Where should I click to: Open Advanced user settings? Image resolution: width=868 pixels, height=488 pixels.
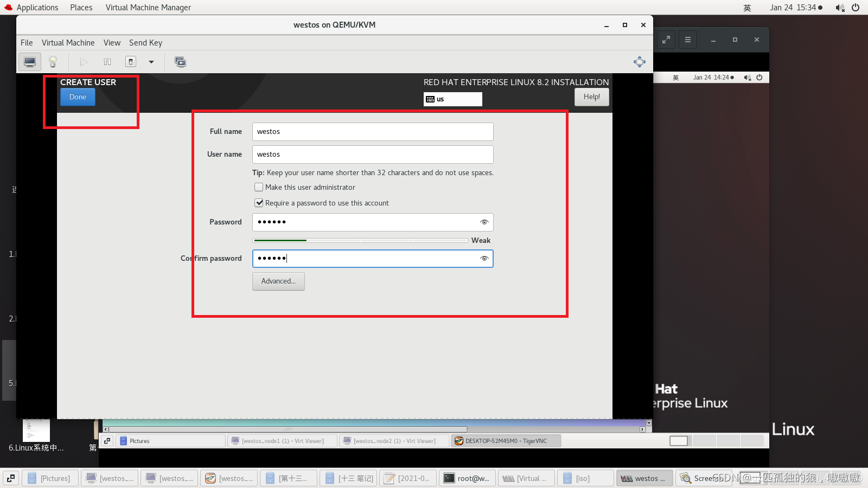[278, 281]
